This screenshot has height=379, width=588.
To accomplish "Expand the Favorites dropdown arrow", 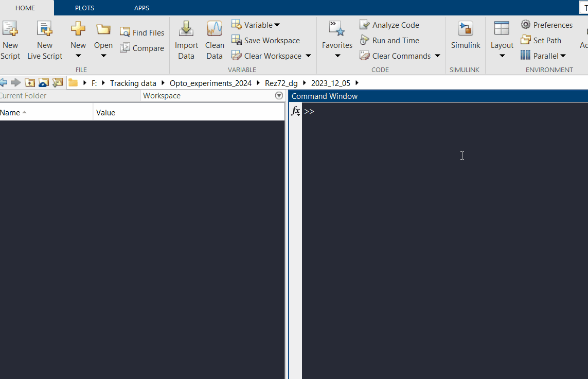I will (337, 56).
